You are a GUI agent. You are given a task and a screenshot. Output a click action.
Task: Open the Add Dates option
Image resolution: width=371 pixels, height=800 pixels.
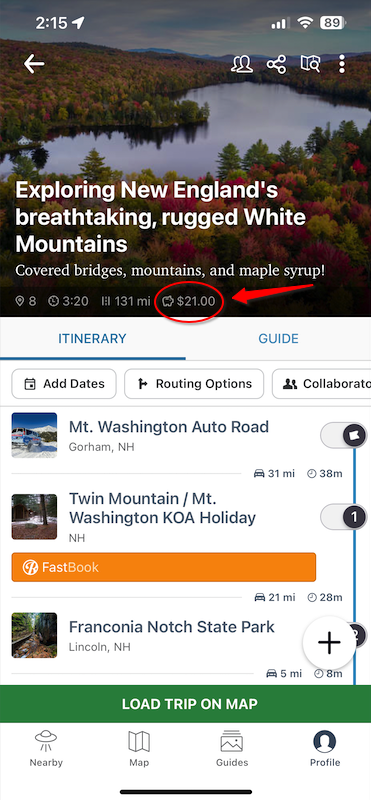[64, 384]
